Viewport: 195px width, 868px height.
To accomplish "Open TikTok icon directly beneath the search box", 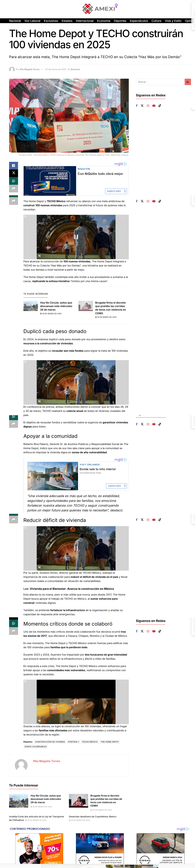I will click(160, 105).
